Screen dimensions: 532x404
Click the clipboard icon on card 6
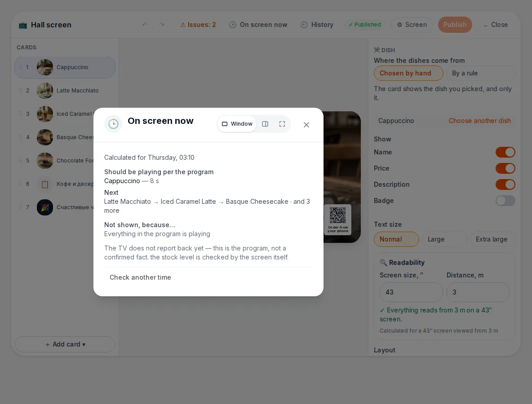[45, 184]
